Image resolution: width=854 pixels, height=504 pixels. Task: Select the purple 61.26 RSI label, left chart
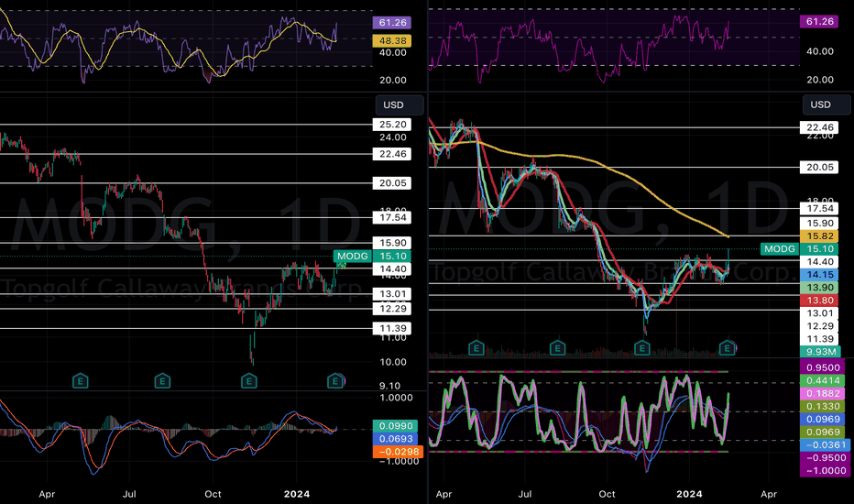392,23
